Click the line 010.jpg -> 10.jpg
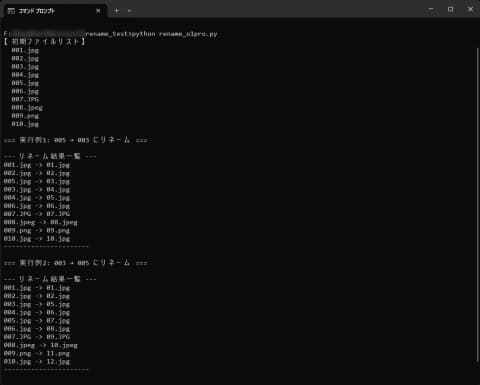 click(x=37, y=238)
